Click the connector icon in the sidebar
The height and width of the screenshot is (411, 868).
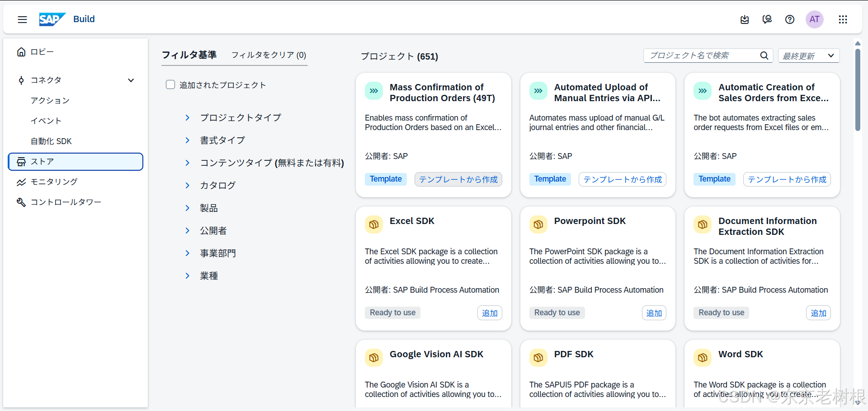tap(21, 80)
